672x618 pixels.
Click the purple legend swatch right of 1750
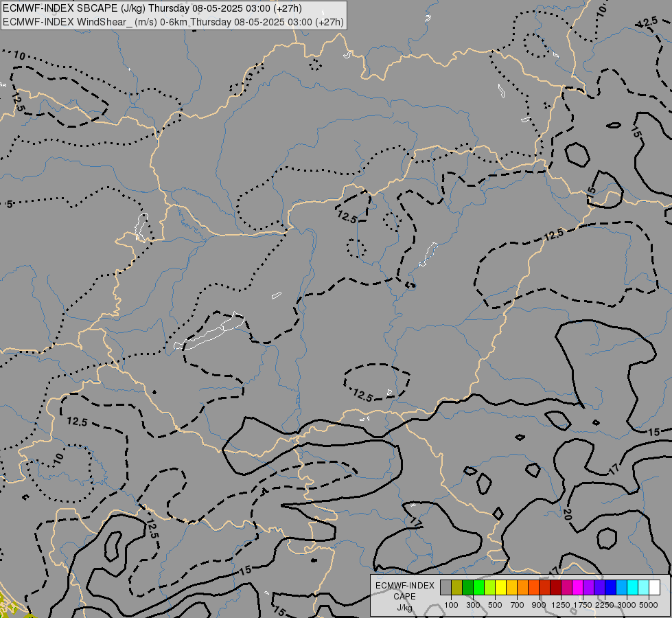coord(588,588)
